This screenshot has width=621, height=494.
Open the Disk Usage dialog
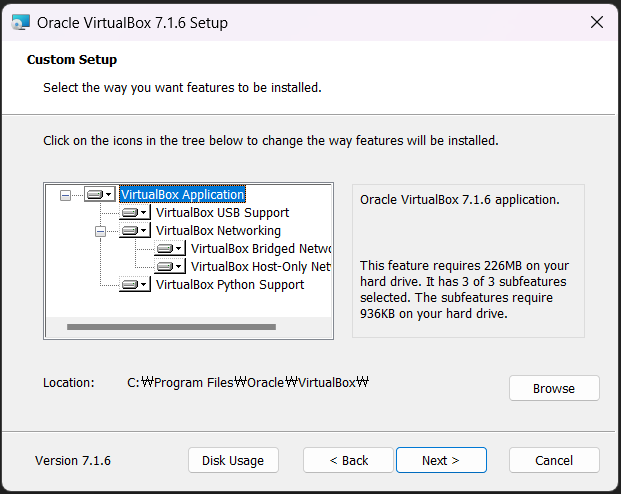pos(233,460)
